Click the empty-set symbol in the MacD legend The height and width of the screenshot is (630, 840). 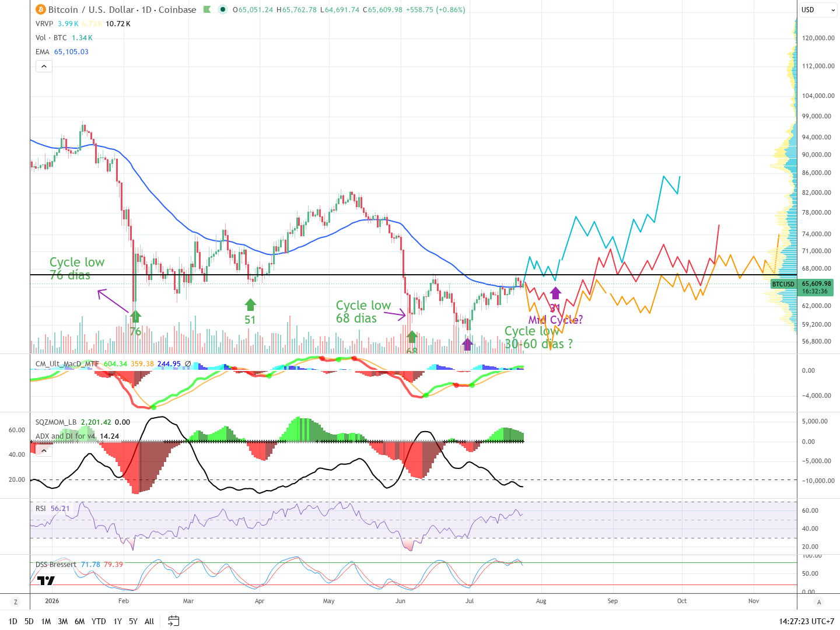coord(188,364)
